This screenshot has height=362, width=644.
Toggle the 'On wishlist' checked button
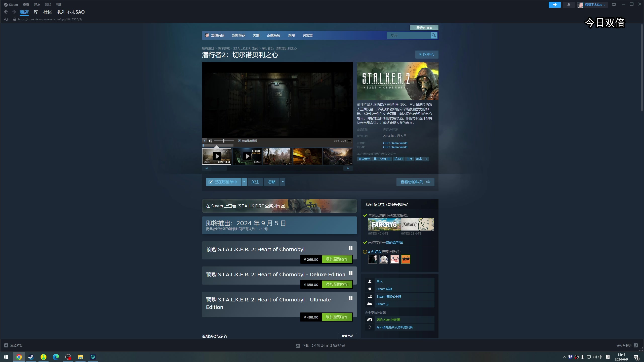click(x=223, y=182)
